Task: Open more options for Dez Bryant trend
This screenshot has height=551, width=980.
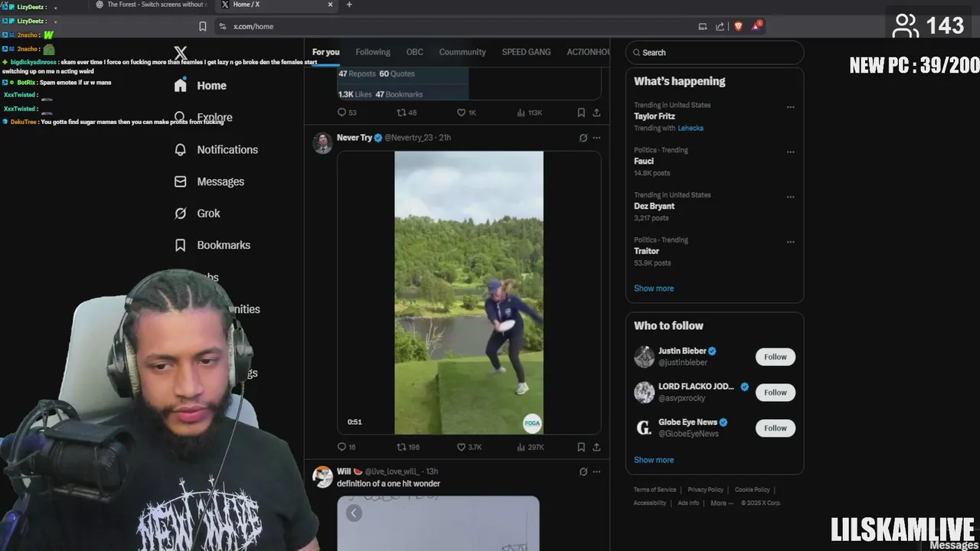Action: coord(790,197)
